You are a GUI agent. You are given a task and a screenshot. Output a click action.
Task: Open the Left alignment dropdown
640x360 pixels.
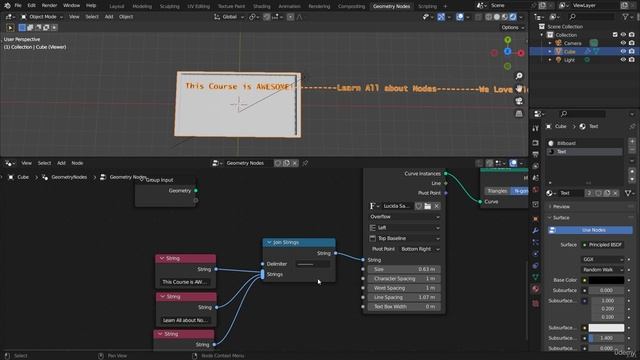pos(404,228)
